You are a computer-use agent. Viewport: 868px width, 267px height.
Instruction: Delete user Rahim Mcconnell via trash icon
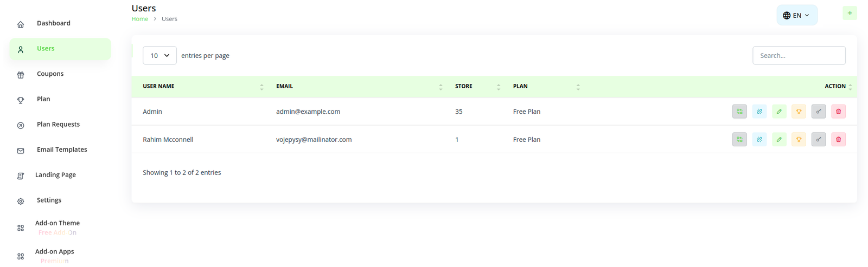[x=838, y=140]
